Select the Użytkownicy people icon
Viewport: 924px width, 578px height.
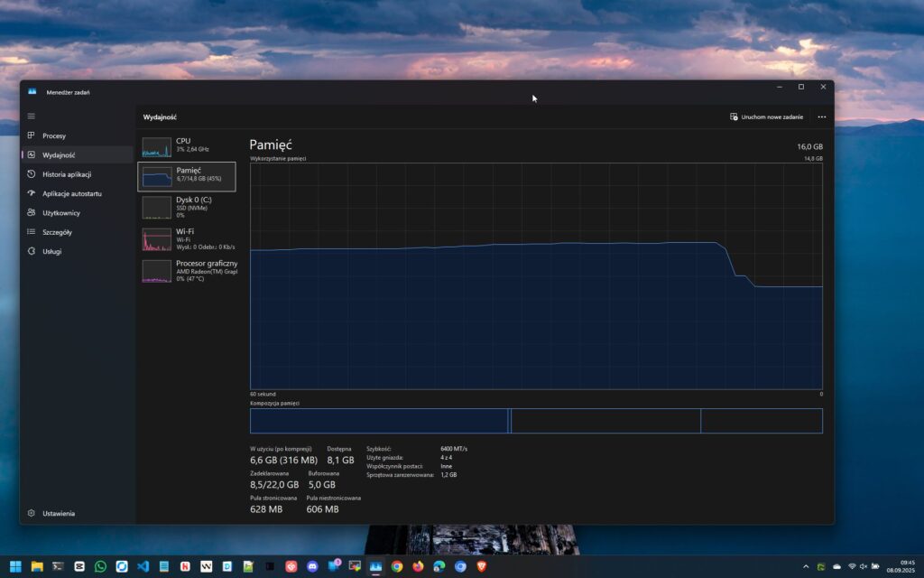click(32, 213)
